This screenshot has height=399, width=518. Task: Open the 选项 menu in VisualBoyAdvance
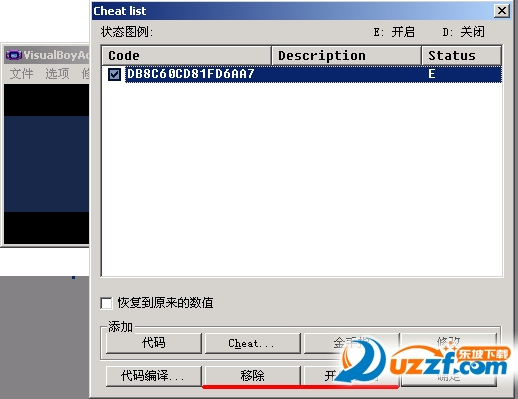(x=57, y=73)
